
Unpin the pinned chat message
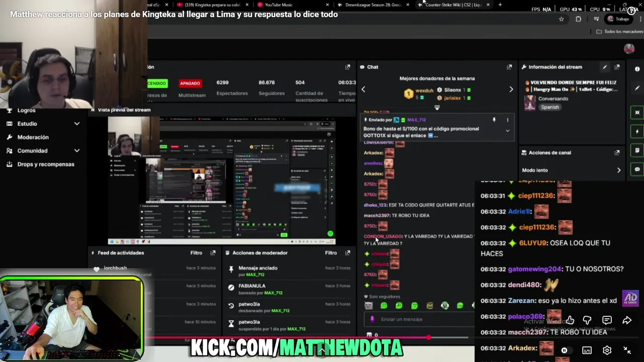coord(494,120)
